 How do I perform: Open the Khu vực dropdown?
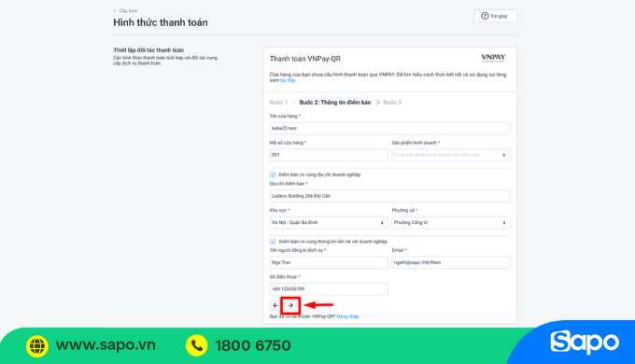tap(329, 223)
